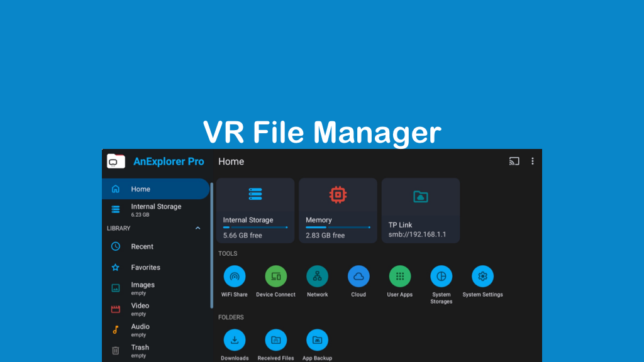Open User Apps manager
The image size is (644, 362).
click(400, 277)
